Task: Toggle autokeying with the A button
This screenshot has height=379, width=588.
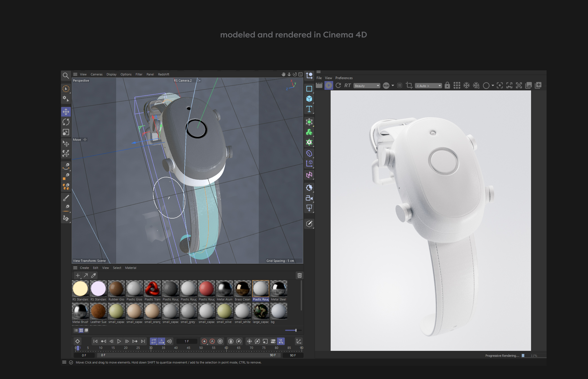Action: [x=212, y=341]
